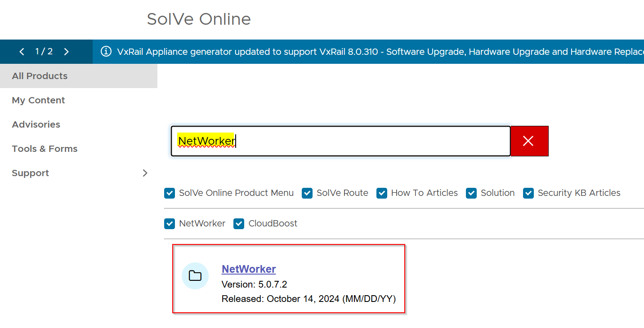Toggle Security KB Articles checkbox

pyautogui.click(x=528, y=193)
